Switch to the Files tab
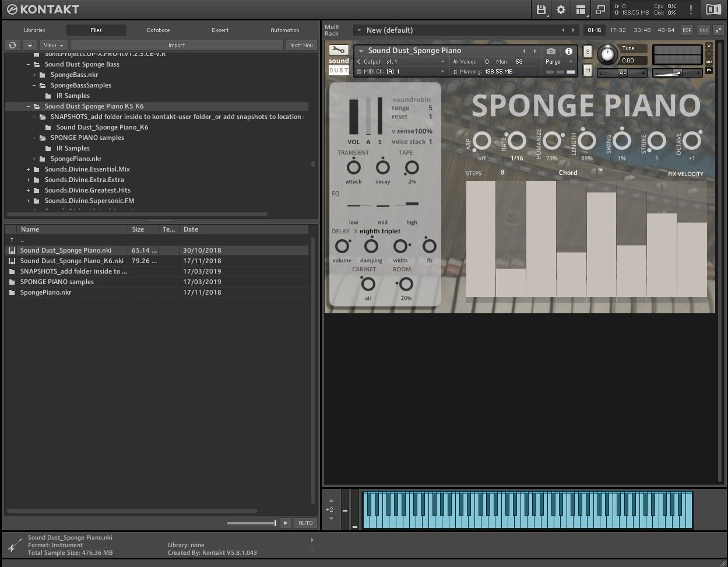 click(x=96, y=30)
